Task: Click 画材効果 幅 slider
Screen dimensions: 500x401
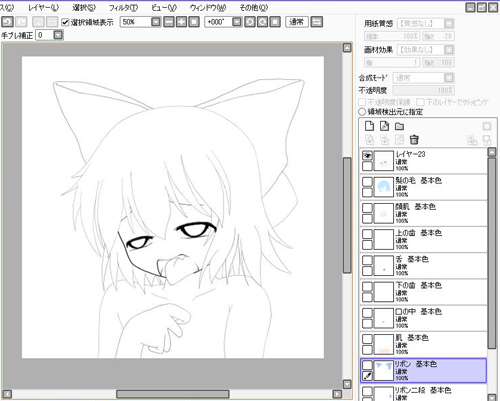Action: point(392,62)
